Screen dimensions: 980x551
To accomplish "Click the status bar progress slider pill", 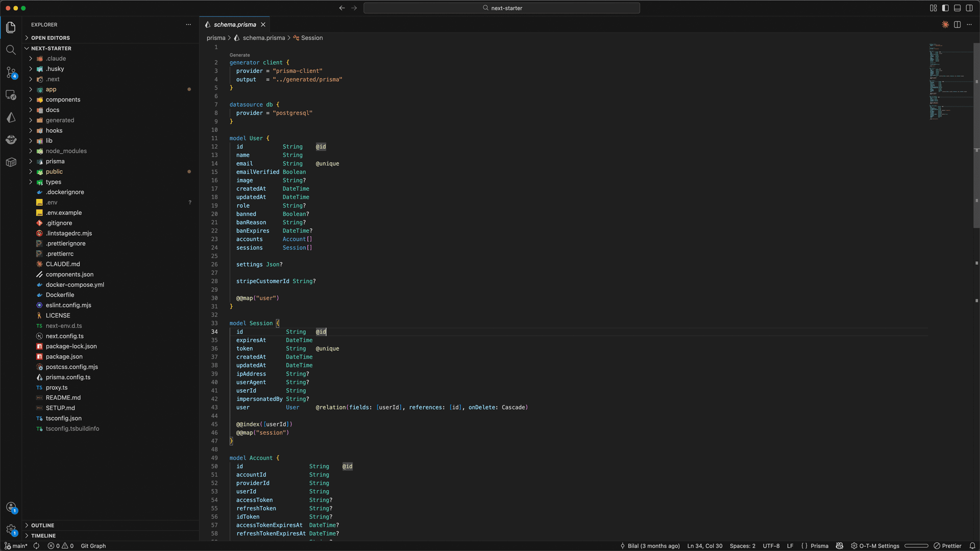I will tap(916, 546).
